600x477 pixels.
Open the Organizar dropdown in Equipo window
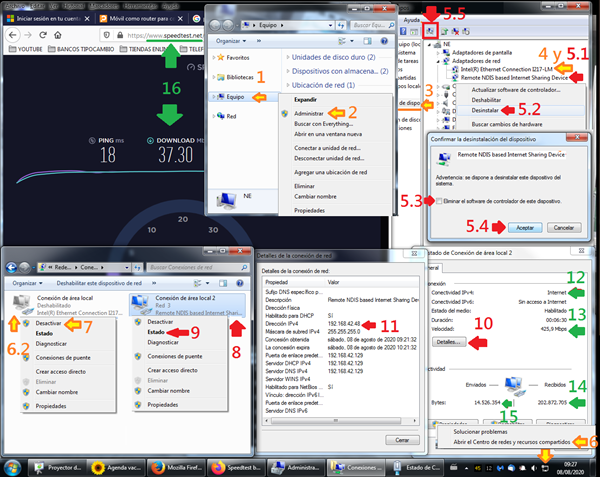[231, 41]
